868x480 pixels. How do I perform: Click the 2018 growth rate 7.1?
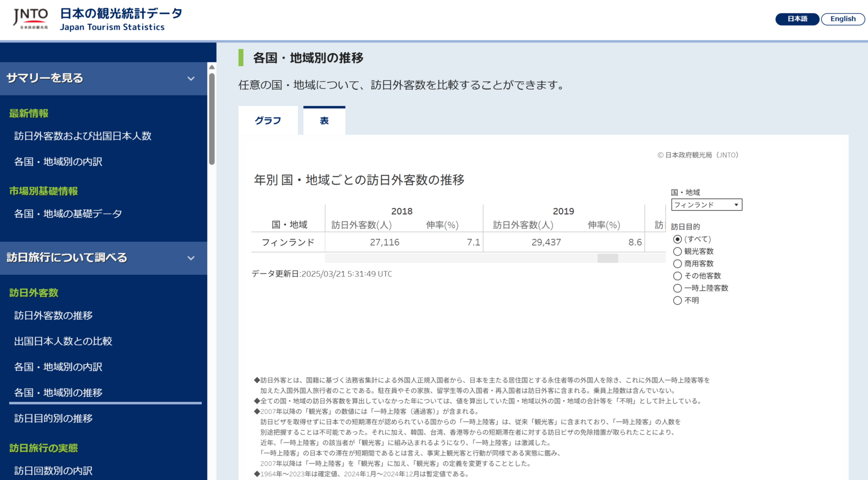click(473, 242)
